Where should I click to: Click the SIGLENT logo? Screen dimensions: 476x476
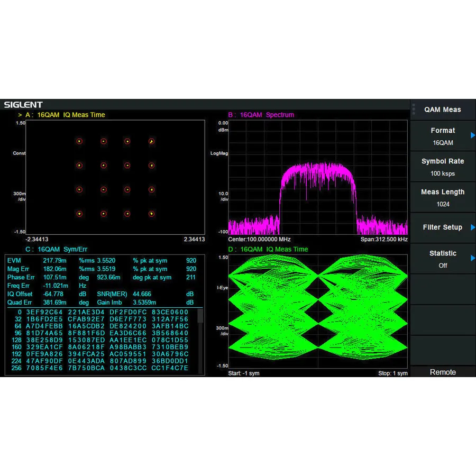click(23, 104)
